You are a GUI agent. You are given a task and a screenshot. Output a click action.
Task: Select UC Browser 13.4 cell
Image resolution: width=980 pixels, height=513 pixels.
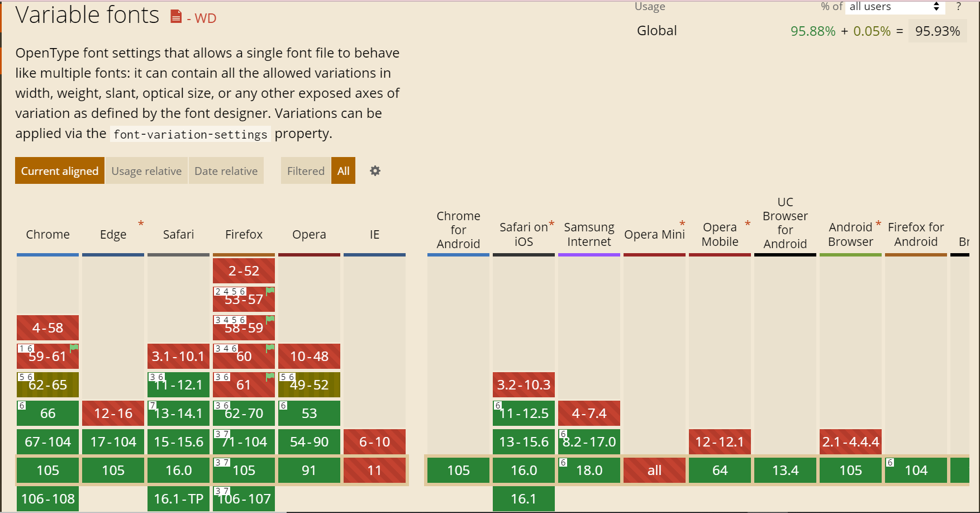(x=786, y=471)
